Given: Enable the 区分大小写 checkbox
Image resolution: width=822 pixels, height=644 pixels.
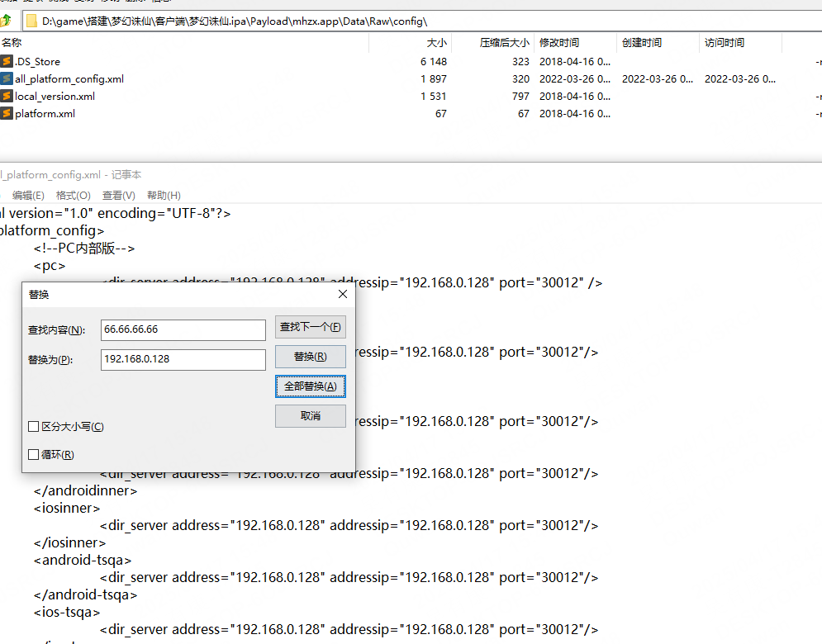Looking at the screenshot, I should point(34,427).
